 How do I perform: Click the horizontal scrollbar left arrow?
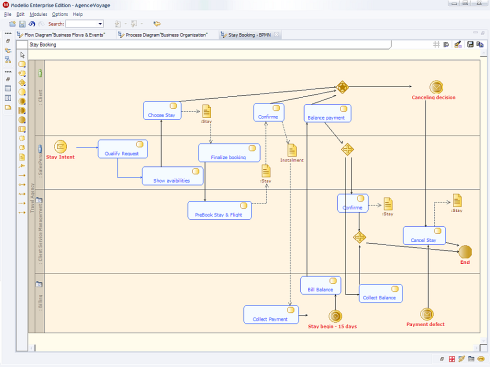(x=32, y=348)
